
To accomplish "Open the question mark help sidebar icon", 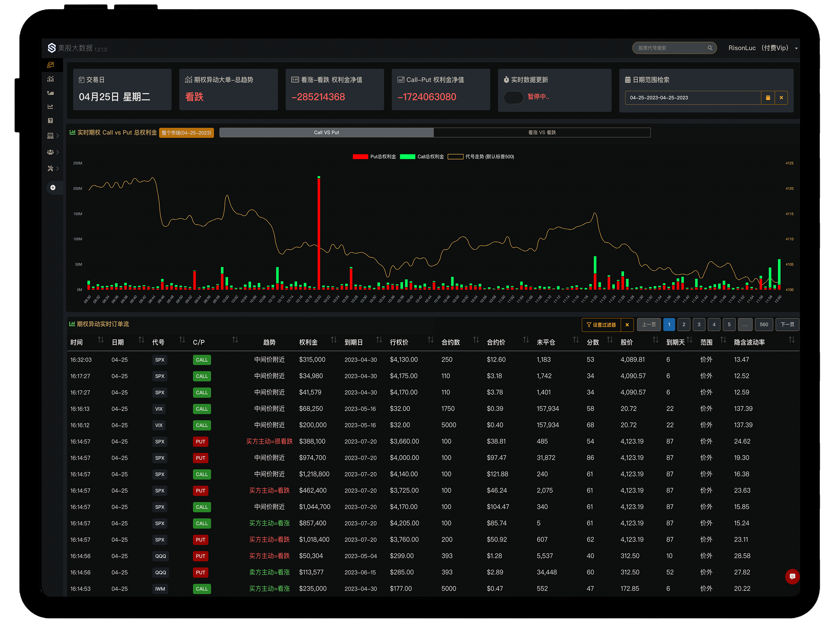I will (51, 121).
